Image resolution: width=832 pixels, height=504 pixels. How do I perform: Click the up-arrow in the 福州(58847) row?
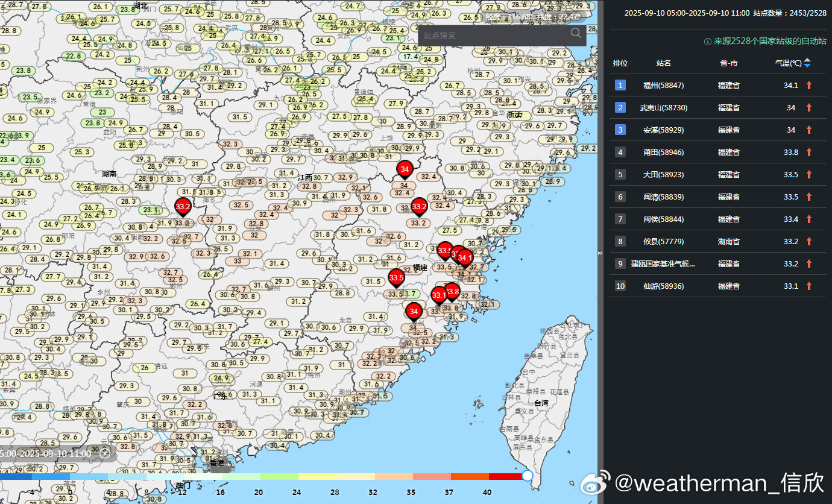point(809,85)
